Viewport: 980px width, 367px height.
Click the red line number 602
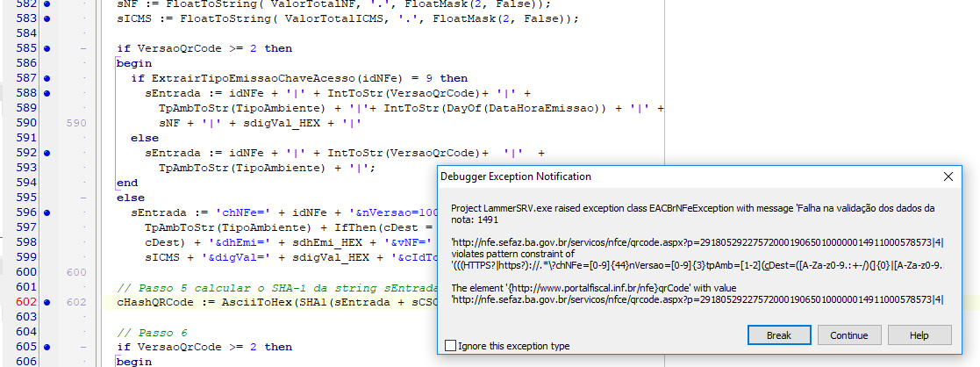point(25,302)
